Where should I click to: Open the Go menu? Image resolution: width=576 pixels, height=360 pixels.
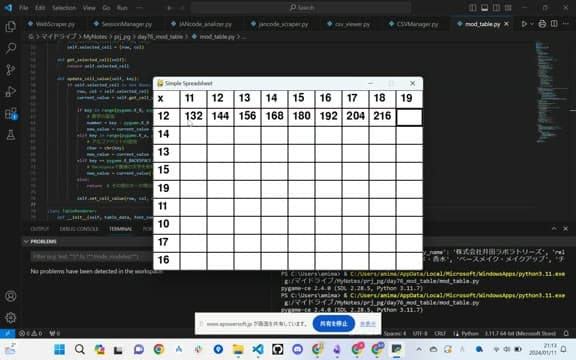point(106,8)
